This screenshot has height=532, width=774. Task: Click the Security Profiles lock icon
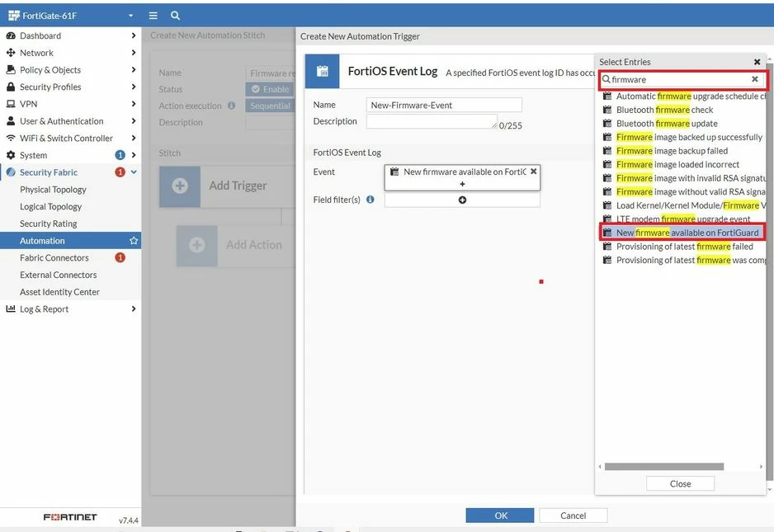[11, 87]
